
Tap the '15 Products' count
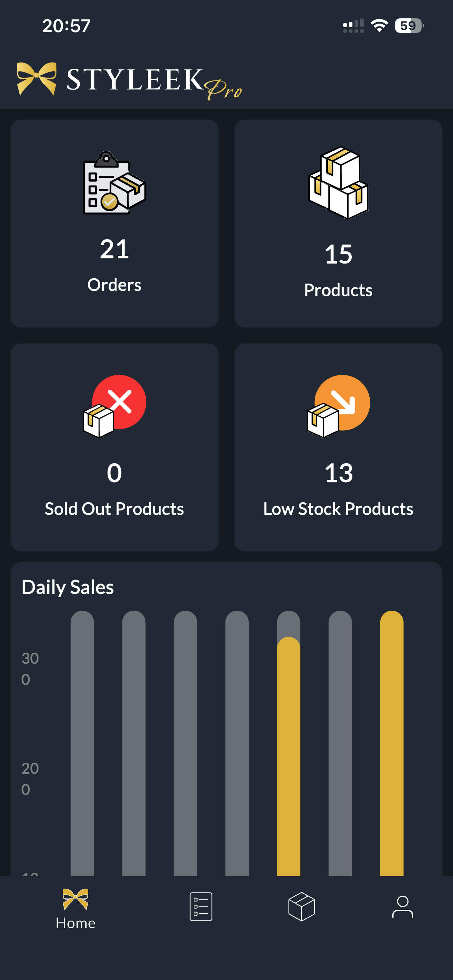(x=338, y=254)
